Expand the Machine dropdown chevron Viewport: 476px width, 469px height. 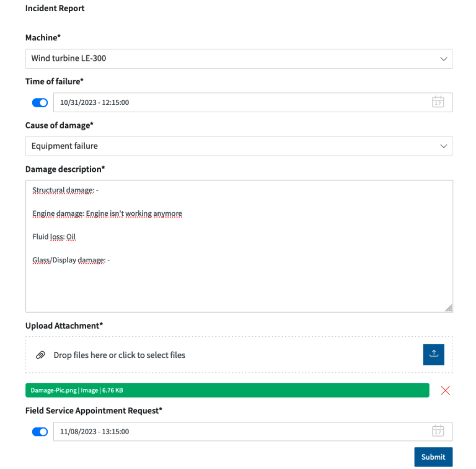[x=444, y=59]
